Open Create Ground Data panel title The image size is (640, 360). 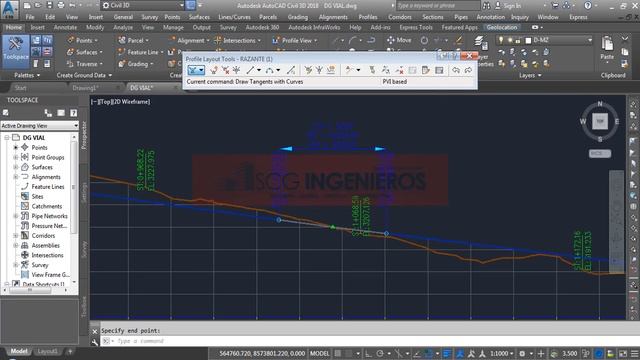(x=84, y=75)
